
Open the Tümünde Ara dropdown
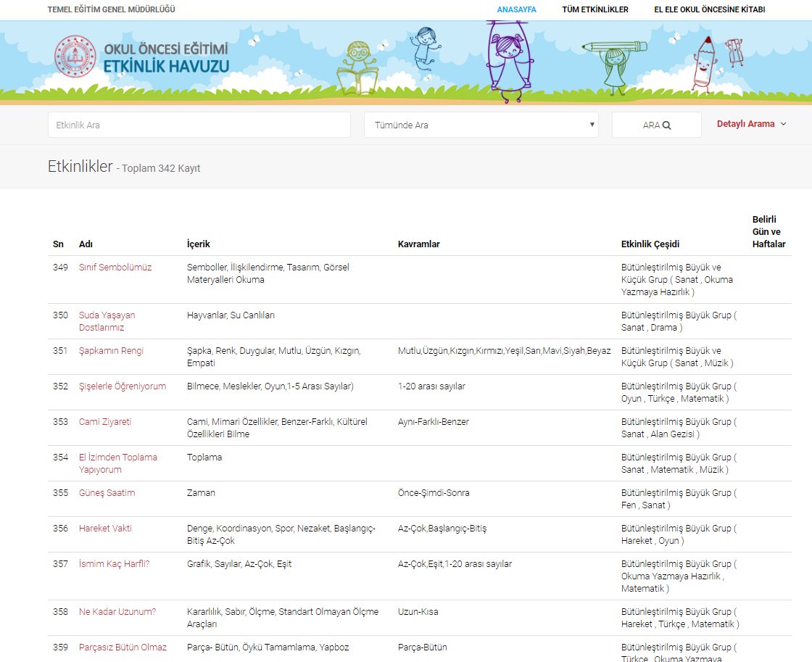click(x=481, y=125)
